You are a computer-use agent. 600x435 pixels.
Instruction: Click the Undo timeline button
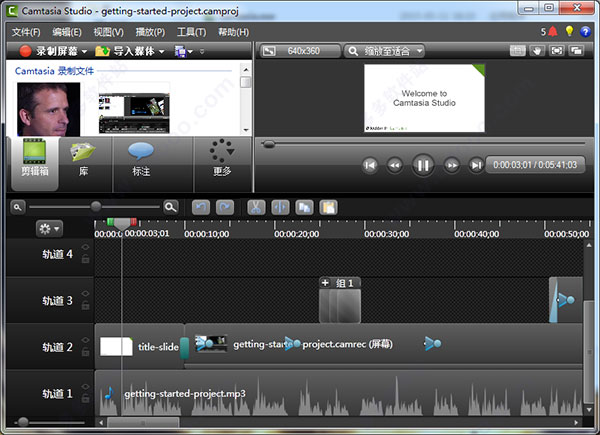pos(201,207)
